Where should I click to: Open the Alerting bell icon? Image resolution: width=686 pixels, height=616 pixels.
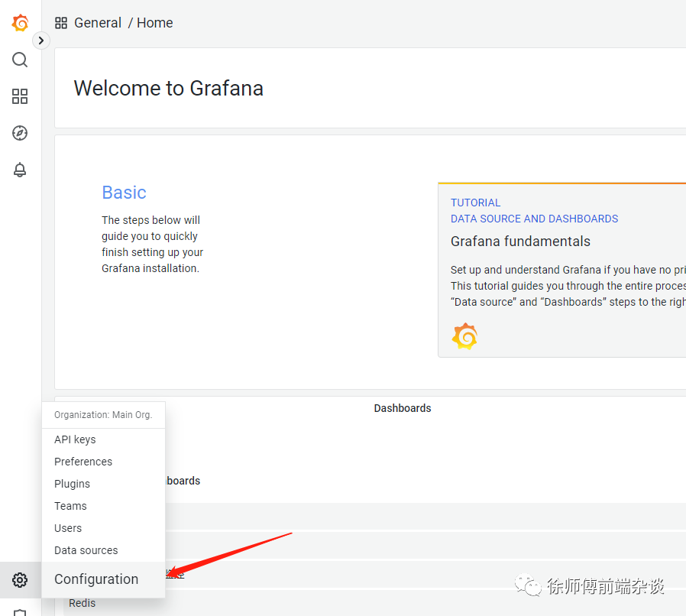click(20, 170)
